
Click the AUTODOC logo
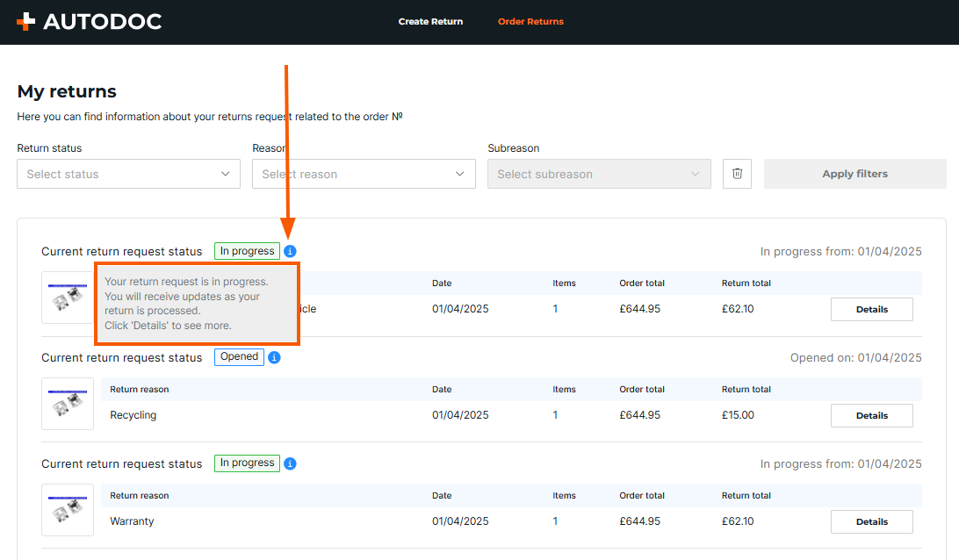tap(89, 22)
